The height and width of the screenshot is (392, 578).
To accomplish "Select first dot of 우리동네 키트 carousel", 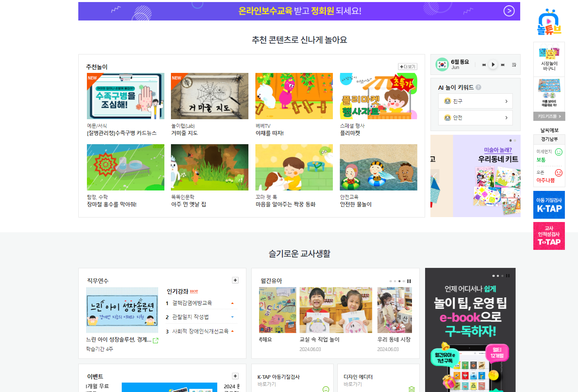I will pyautogui.click(x=510, y=140).
